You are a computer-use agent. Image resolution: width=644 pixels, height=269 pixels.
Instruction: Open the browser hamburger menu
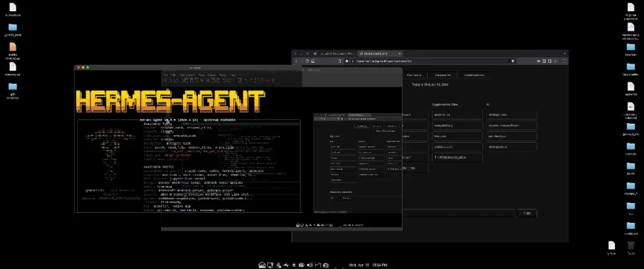tap(565, 61)
